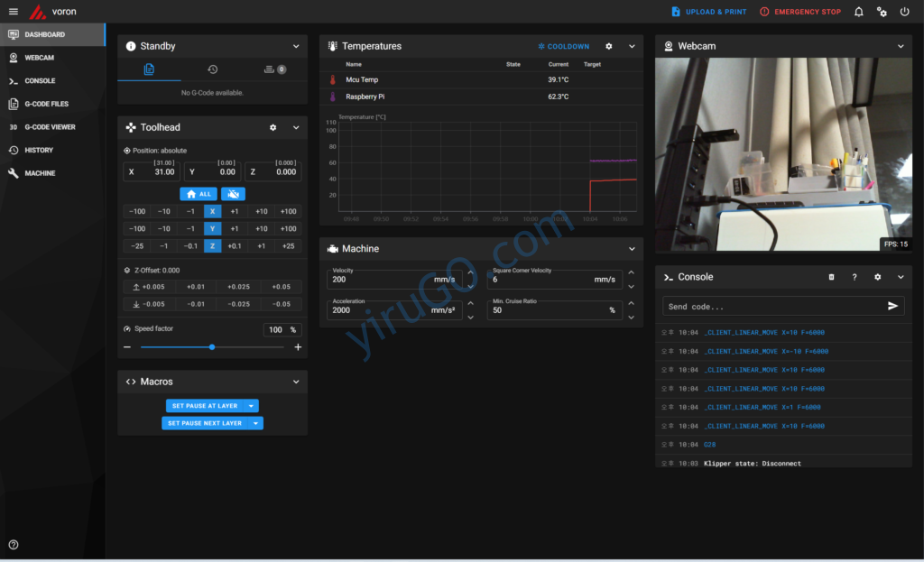Clear console with the trash icon
The width and height of the screenshot is (924, 562).
point(831,277)
